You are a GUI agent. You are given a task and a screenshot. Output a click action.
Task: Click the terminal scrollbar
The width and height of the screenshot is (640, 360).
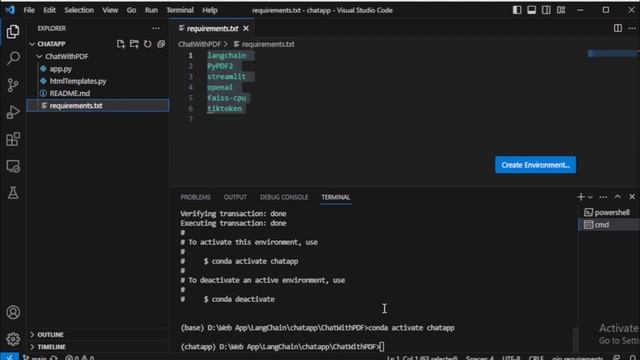tap(575, 339)
